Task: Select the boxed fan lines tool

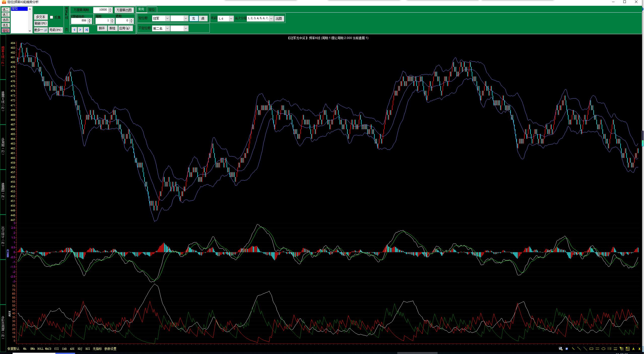Action: 628,349
